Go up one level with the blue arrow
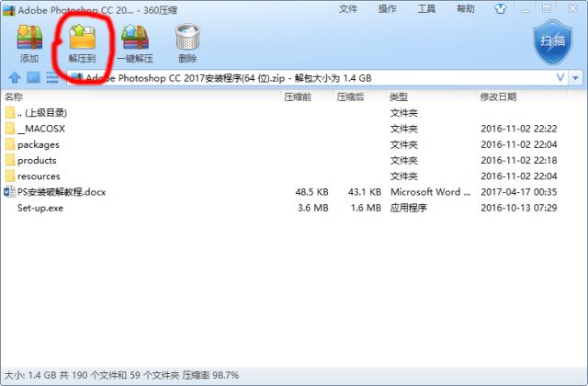The image size is (588, 386). [x=15, y=77]
